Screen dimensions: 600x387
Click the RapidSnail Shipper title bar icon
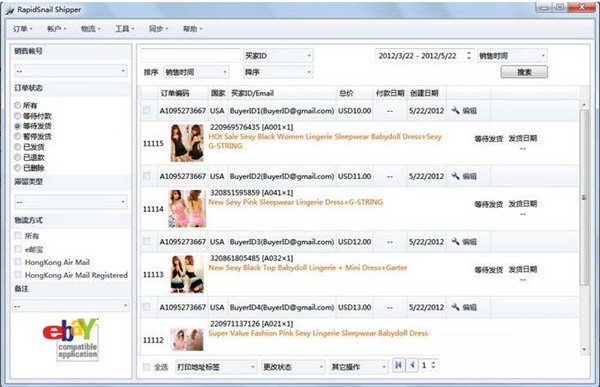[x=10, y=11]
